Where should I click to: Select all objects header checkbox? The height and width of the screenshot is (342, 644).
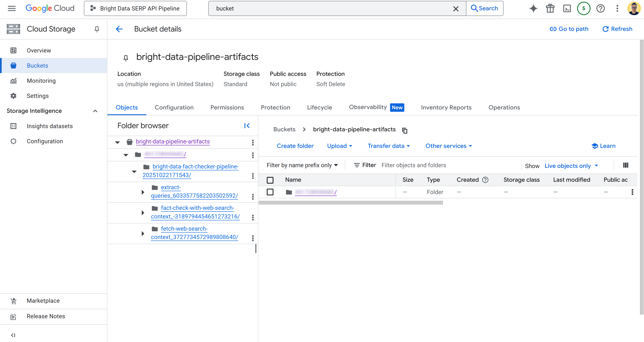coord(270,180)
